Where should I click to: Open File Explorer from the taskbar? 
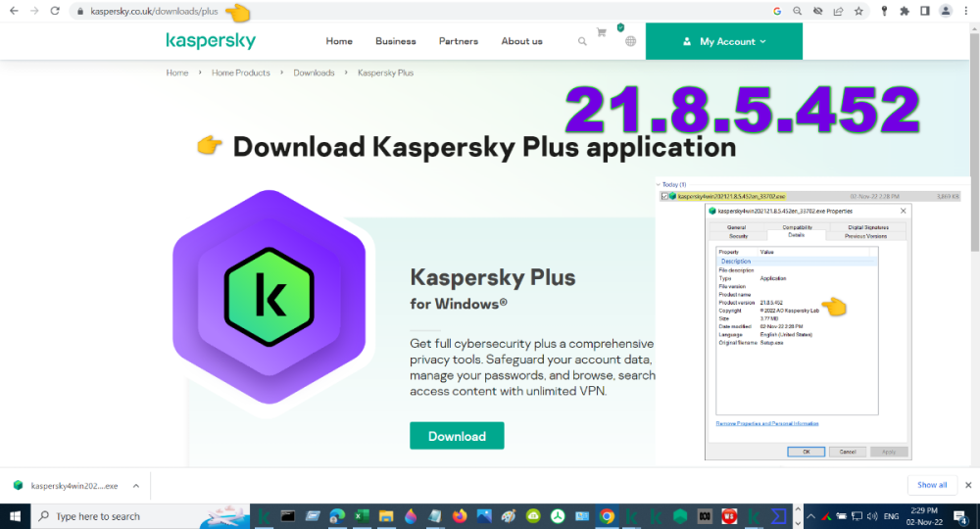coord(385,516)
